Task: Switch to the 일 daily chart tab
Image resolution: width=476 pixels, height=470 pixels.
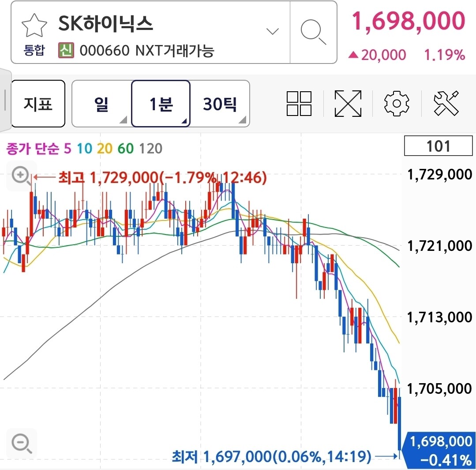Action: (x=101, y=104)
